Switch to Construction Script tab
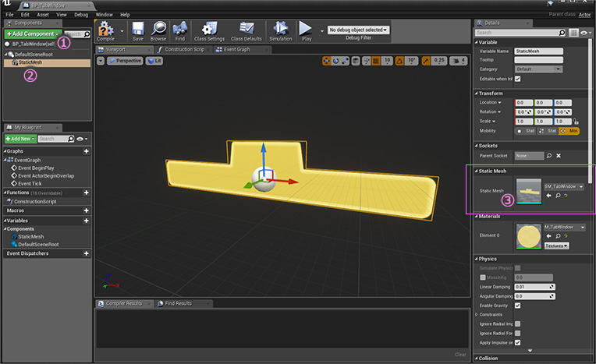This screenshot has height=364, width=596. 183,49
